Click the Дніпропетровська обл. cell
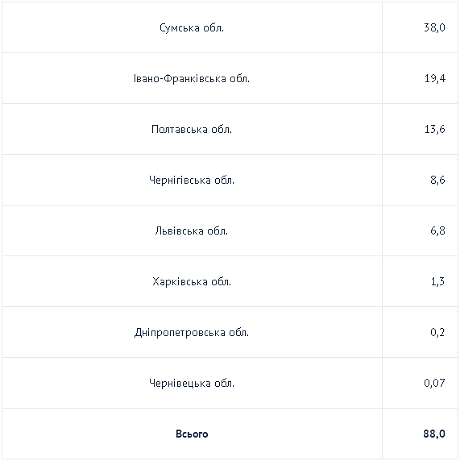460x461 pixels. (192, 332)
